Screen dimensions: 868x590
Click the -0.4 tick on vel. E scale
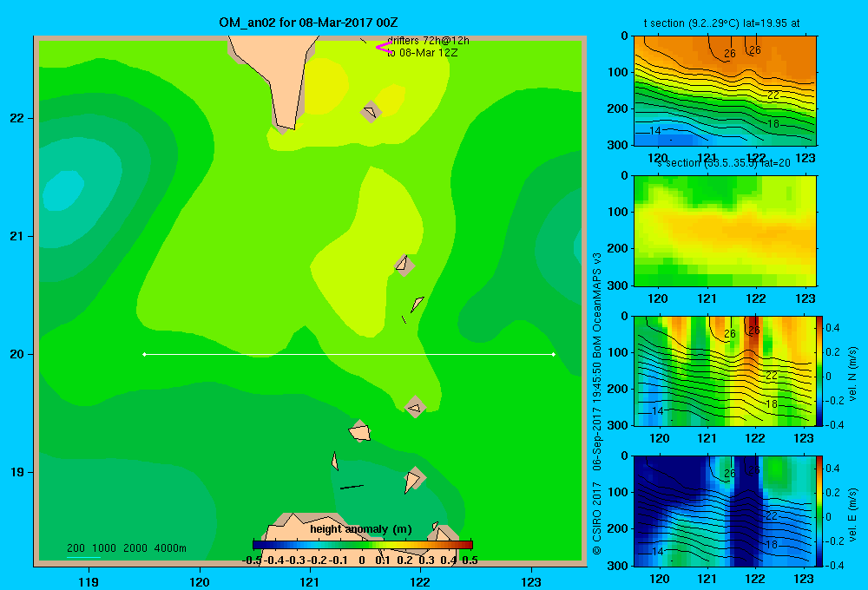[835, 565]
